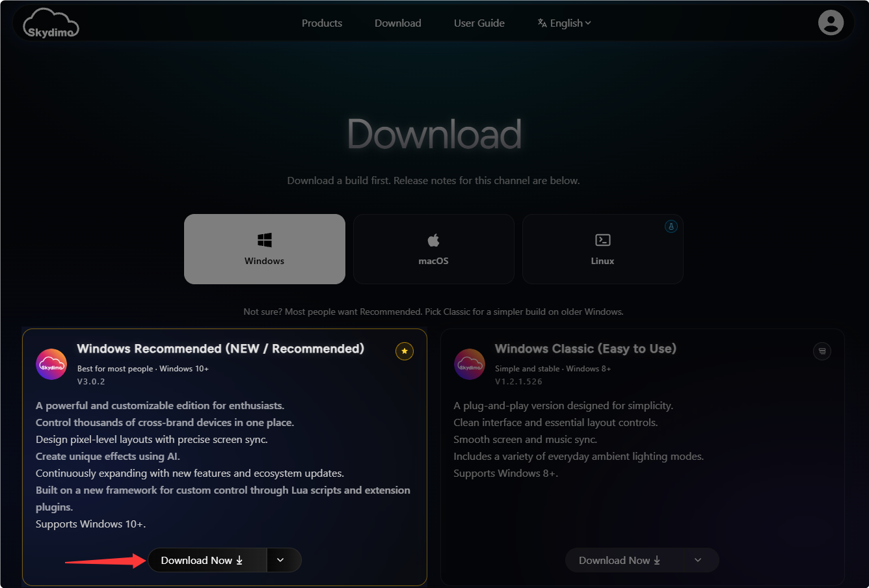Click "Supports Windows 10+." text
This screenshot has width=869, height=588.
point(91,524)
